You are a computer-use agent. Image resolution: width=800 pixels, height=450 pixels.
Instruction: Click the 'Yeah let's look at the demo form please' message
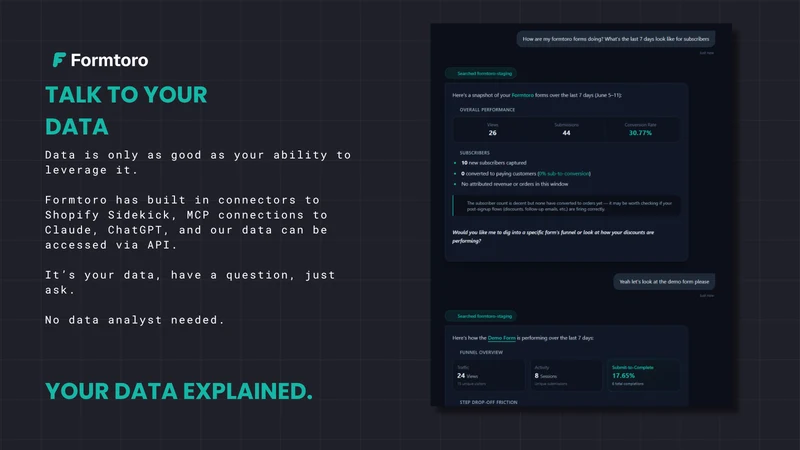coord(664,282)
